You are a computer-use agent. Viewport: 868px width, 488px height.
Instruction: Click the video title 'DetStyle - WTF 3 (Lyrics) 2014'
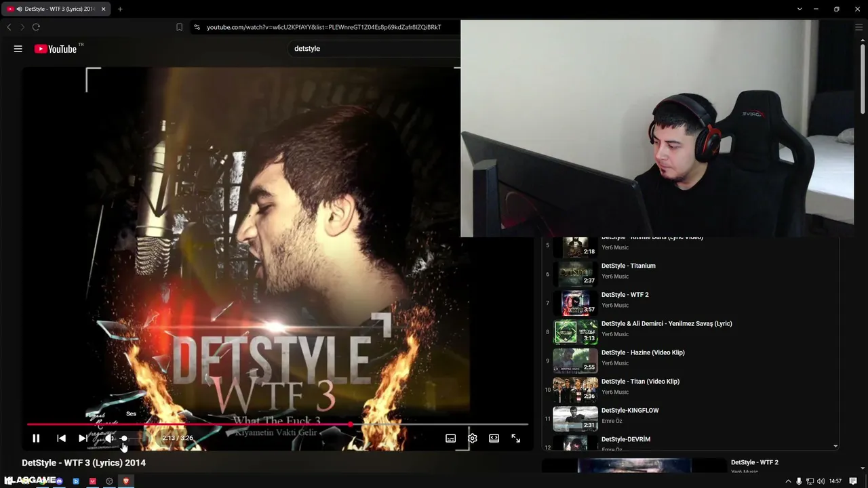(83, 463)
